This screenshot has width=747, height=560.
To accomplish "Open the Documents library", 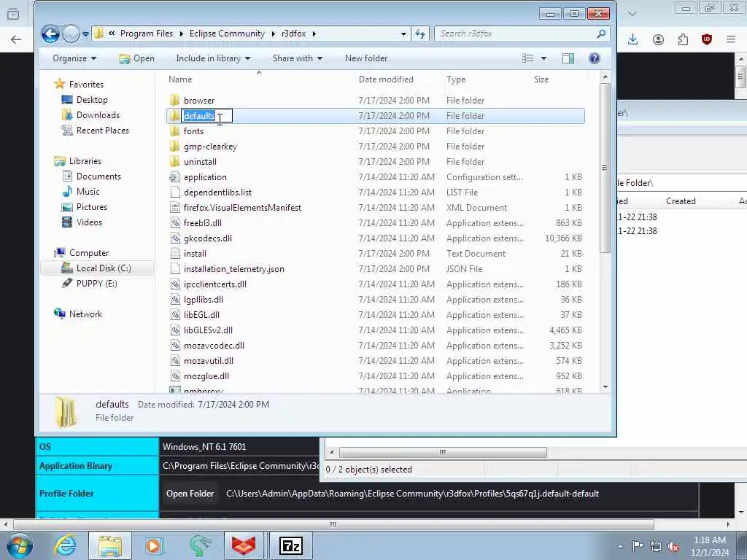I will (98, 176).
